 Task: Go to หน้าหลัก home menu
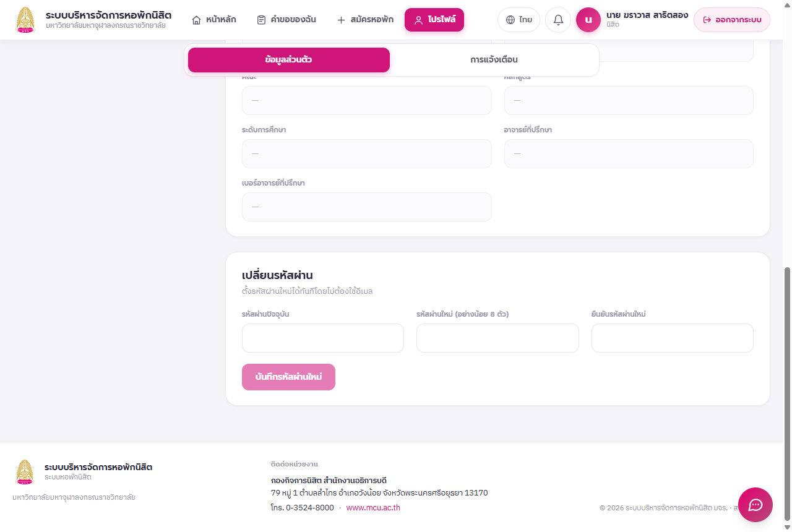(214, 20)
